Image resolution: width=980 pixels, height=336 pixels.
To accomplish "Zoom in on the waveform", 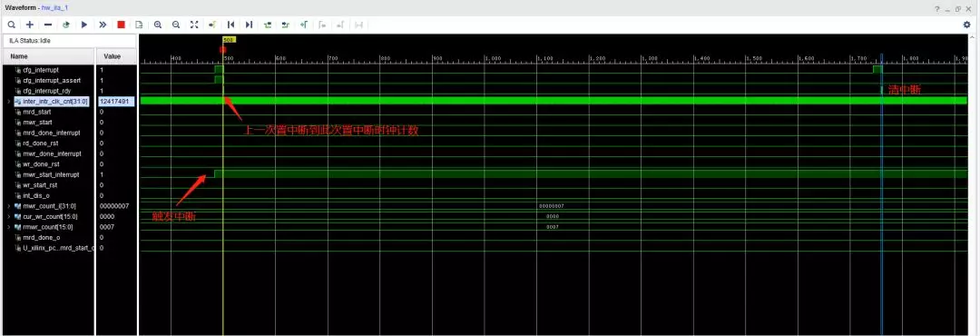I will pos(158,25).
